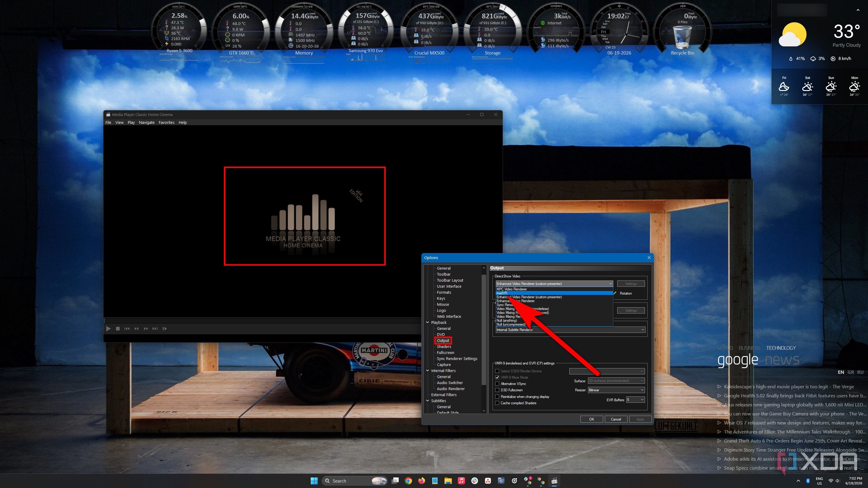Click the Frame Step icon in playback bar
Image resolution: width=868 pixels, height=488 pixels.
click(x=165, y=329)
